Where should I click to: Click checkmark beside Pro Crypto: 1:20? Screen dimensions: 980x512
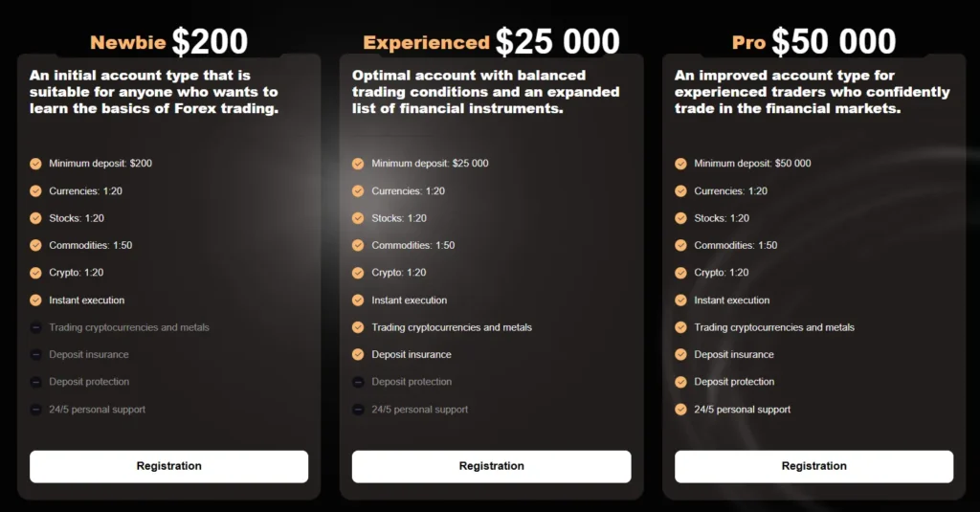[680, 273]
